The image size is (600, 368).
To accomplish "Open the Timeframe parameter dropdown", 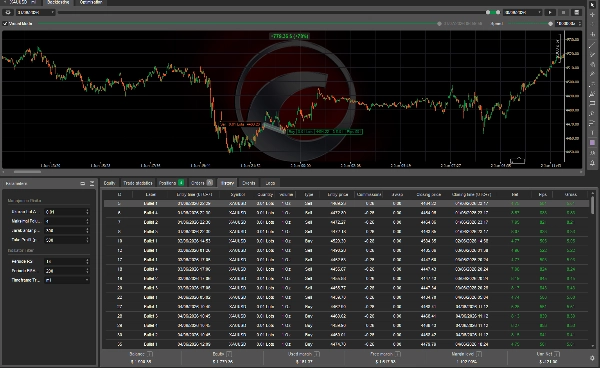I will click(x=67, y=280).
